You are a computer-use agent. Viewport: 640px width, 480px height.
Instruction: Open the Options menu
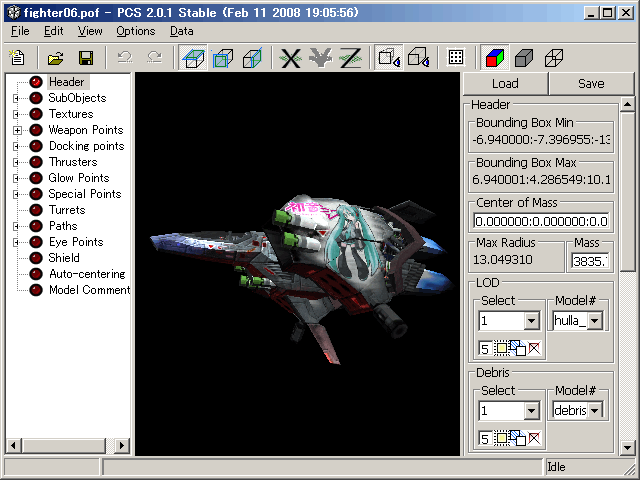pyautogui.click(x=136, y=31)
